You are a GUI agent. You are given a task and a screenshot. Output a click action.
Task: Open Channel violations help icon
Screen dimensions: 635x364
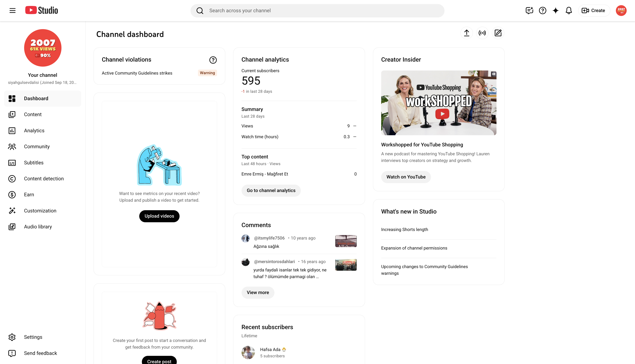213,60
